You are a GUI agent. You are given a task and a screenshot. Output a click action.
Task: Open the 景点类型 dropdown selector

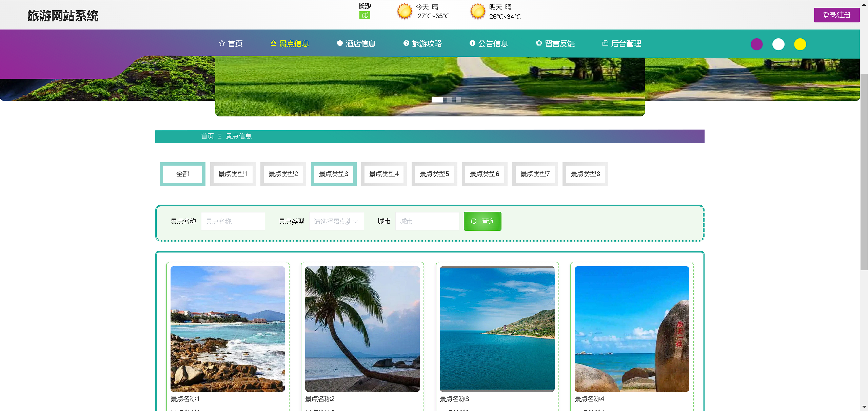pyautogui.click(x=332, y=221)
